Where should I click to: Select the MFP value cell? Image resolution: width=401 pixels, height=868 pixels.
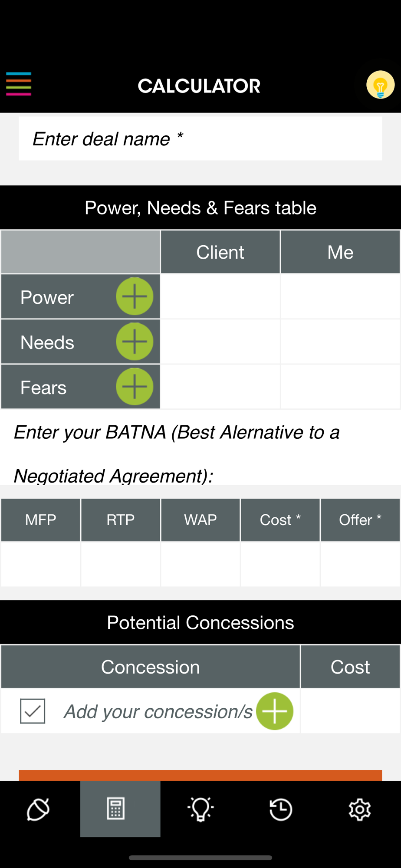click(41, 564)
